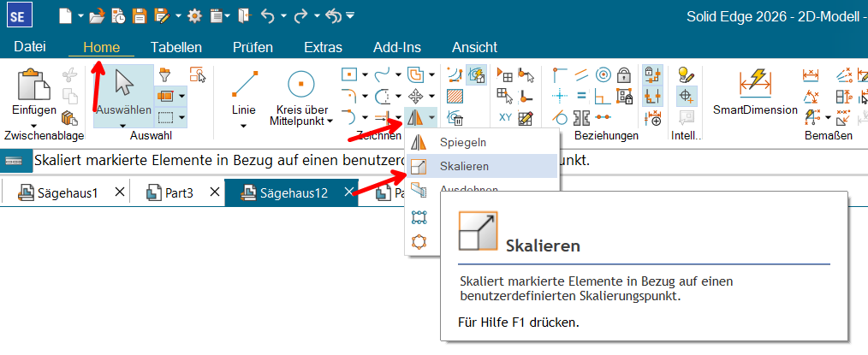Save with the floppy disk icon

[x=139, y=16]
